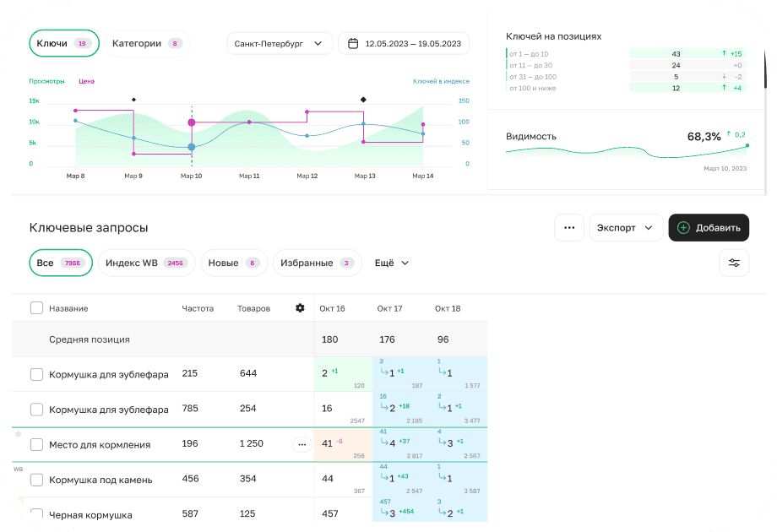
Task: Click the Добавить button
Action: point(709,228)
